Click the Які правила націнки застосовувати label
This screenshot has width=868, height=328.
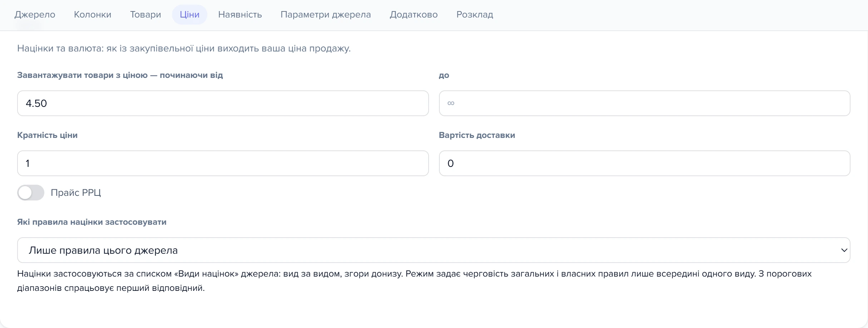point(92,222)
